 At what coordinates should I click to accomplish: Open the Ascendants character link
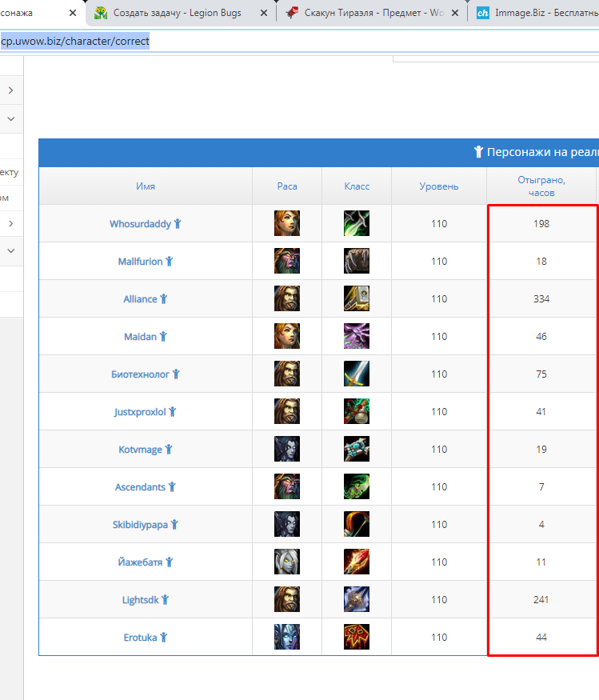pyautogui.click(x=140, y=486)
